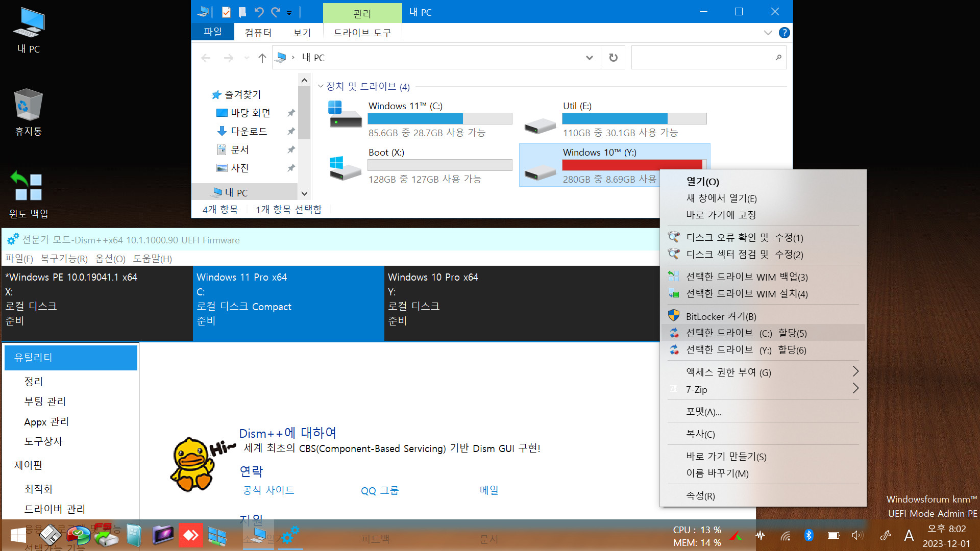Click the purple folder icon on taskbar

tap(163, 535)
